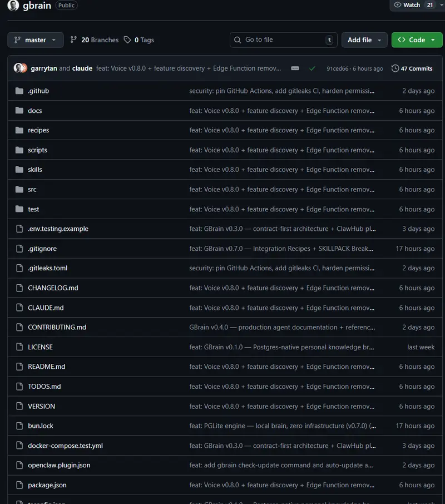Click the file icon beside CHANGELOG.md
Screen dimensions: 445x504
coord(19,288)
